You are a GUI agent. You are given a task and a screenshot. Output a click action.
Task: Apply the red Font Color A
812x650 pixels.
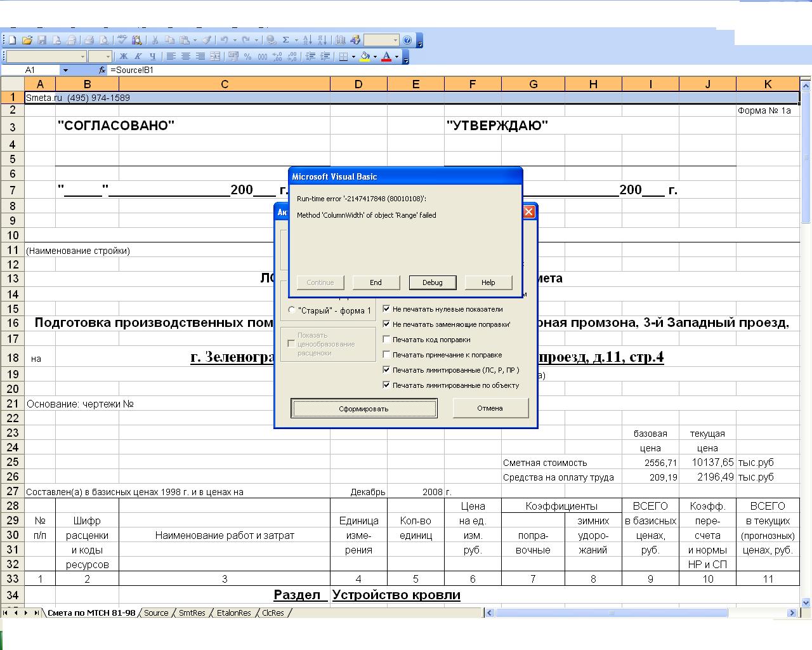pyautogui.click(x=386, y=56)
